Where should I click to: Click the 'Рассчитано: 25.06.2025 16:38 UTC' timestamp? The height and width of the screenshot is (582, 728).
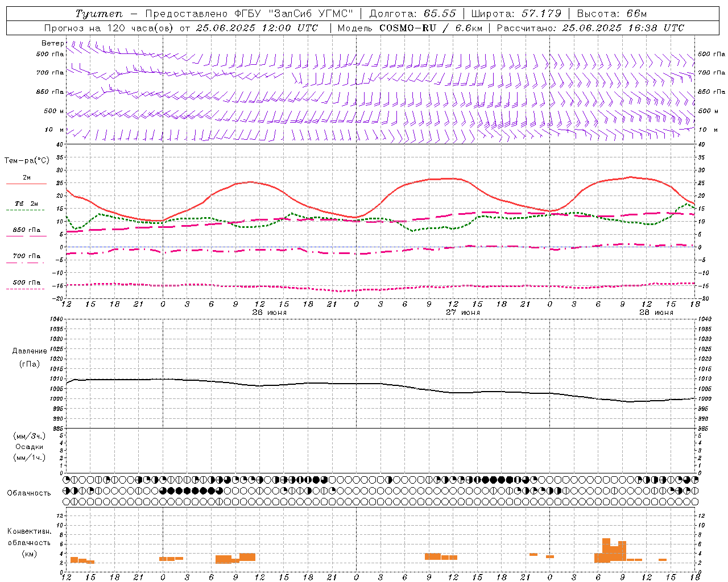click(x=590, y=28)
